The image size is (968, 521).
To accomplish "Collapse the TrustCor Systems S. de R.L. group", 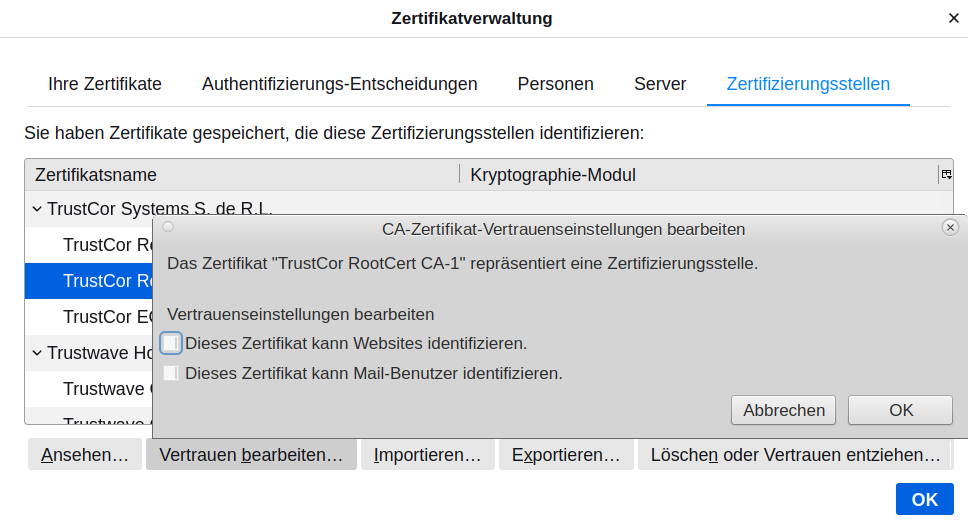I will [37, 209].
